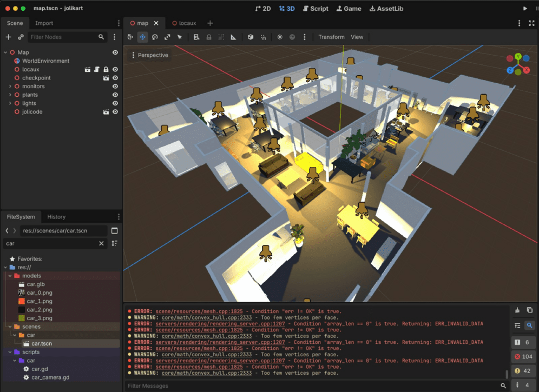This screenshot has height=392, width=539.
Task: Switch to the Script workspace
Action: coord(315,9)
